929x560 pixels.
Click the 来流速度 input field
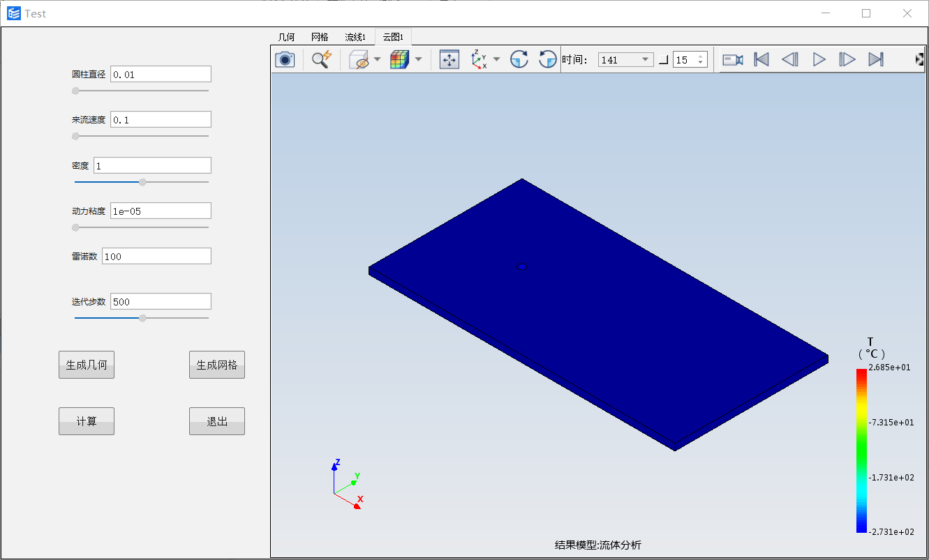161,120
